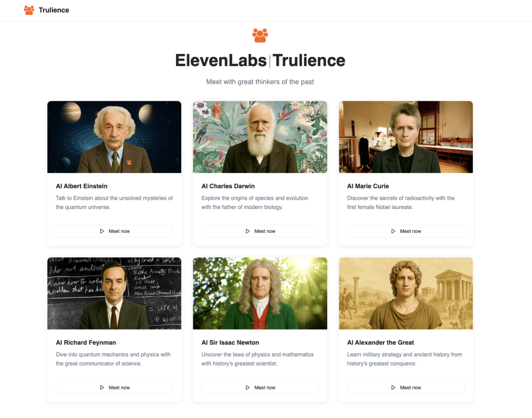Select the AI Sir Isaac Newton card image
This screenshot has width=532, height=418.
pyautogui.click(x=260, y=294)
